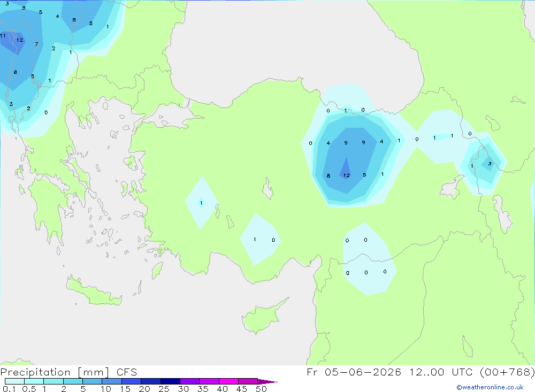Choose the 20 to 25 mm legend swatch
535x392 pixels.
150,381
